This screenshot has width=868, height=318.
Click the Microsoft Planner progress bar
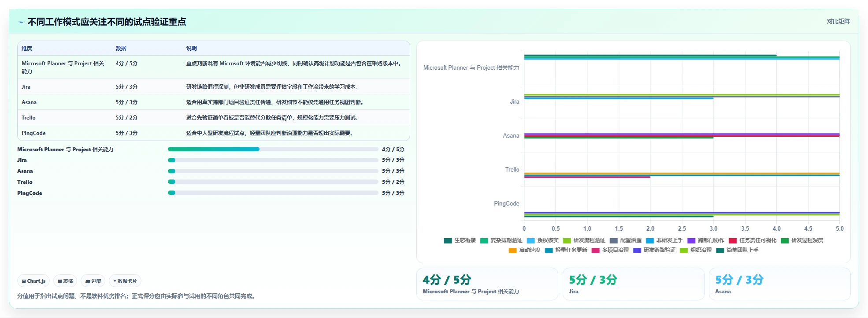click(273, 149)
